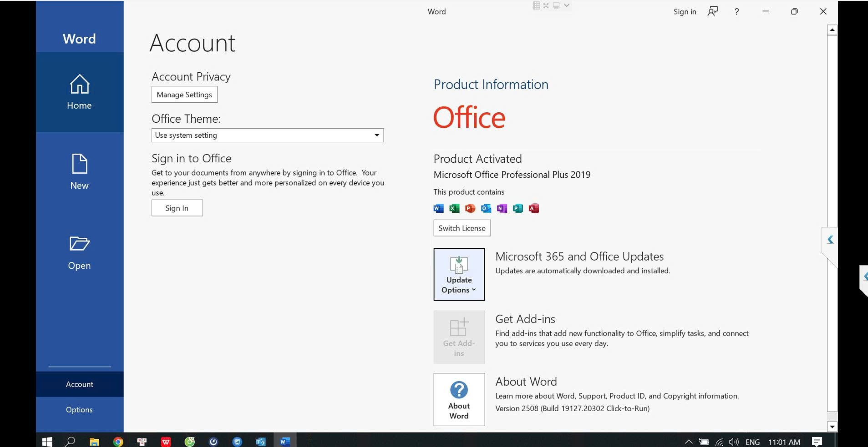Restore down the Word window
868x447 pixels.
click(794, 12)
